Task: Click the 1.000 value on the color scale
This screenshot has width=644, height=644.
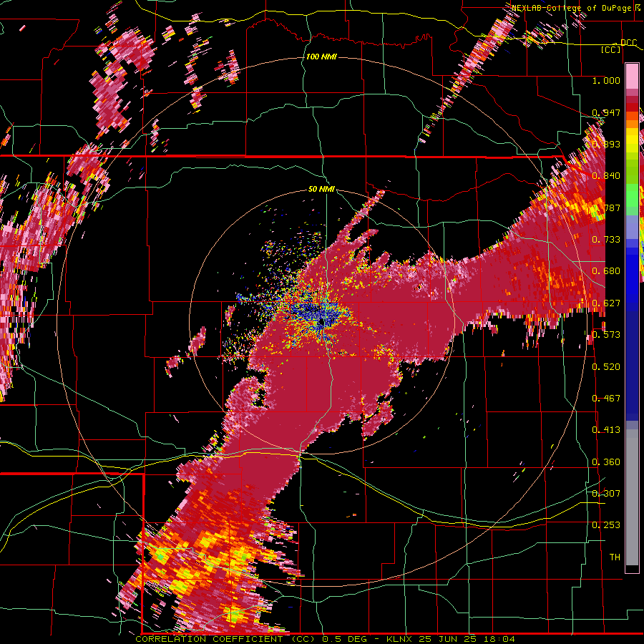Action: click(x=606, y=80)
